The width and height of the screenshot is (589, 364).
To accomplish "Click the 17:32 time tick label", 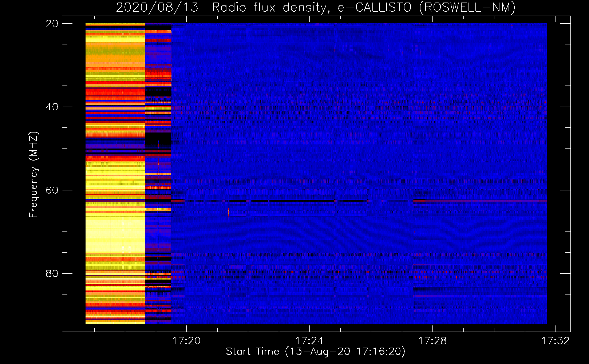I will pos(556,341).
